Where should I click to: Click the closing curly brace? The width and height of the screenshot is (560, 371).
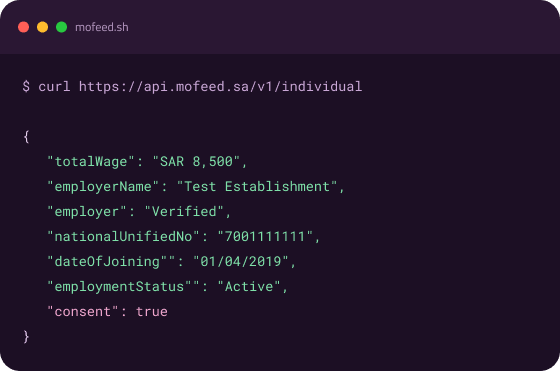click(26, 336)
